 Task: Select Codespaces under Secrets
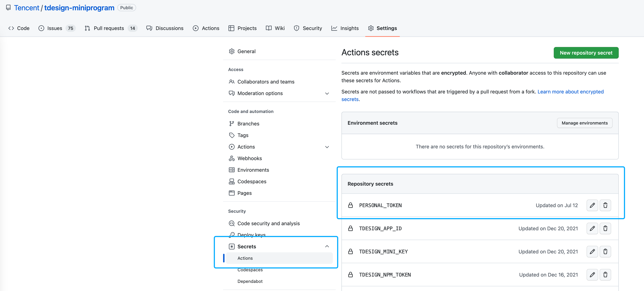point(279,270)
